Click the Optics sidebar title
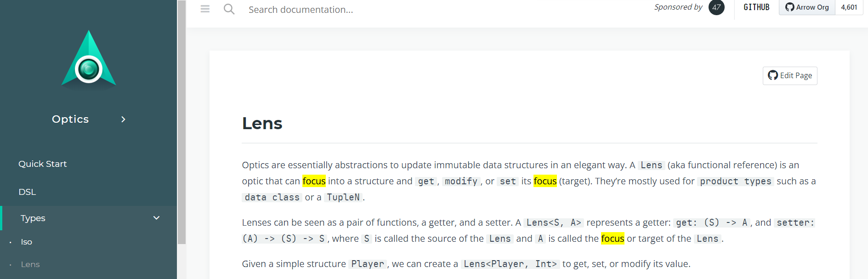The width and height of the screenshot is (868, 279). (70, 119)
